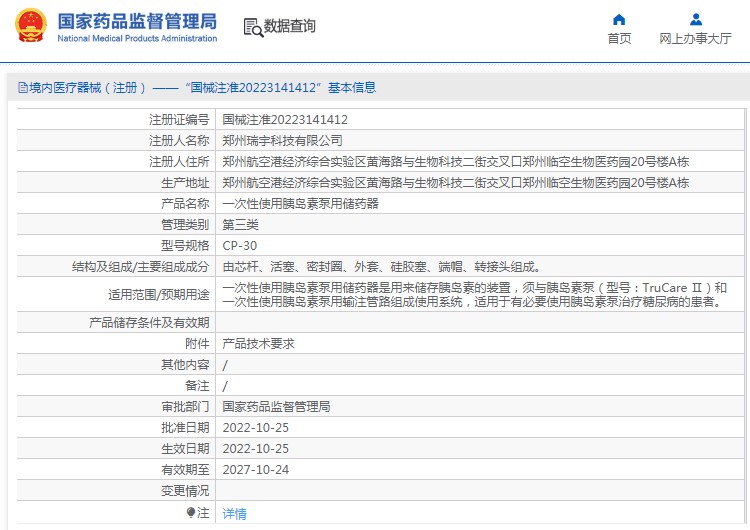Select model specification CP-30
The image size is (750, 530).
[240, 246]
